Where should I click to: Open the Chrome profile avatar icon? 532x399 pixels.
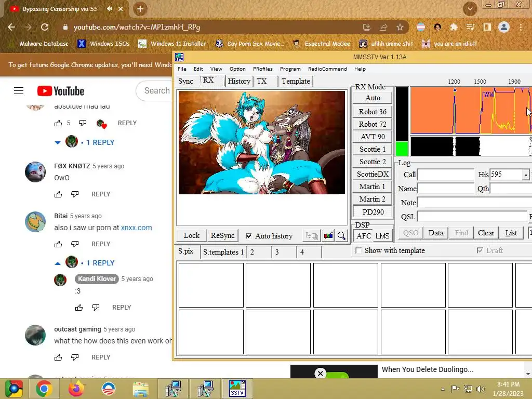[x=504, y=27]
